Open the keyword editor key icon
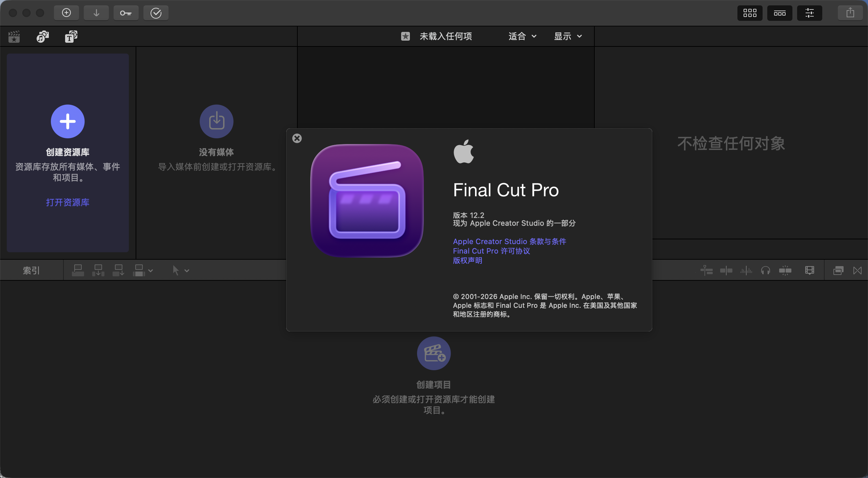Image resolution: width=868 pixels, height=478 pixels. point(126,13)
